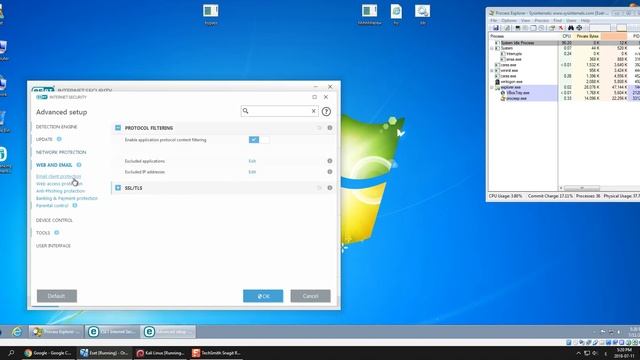Open the Process menu in Process Explorer
Viewport: 640px width, 360px height.
[x=542, y=20]
